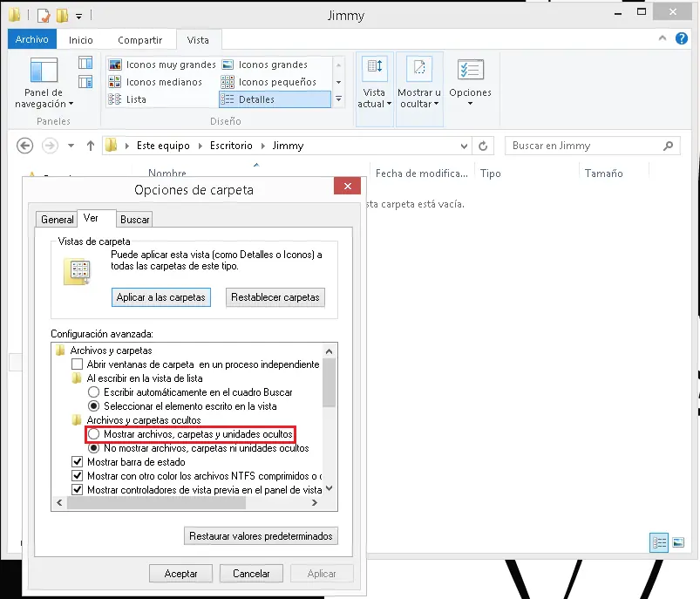
Task: Open the Panel de navegación dropdown
Action: [x=44, y=83]
